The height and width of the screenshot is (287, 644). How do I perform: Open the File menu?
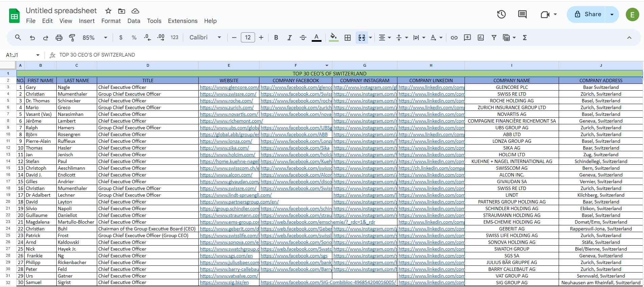click(31, 21)
